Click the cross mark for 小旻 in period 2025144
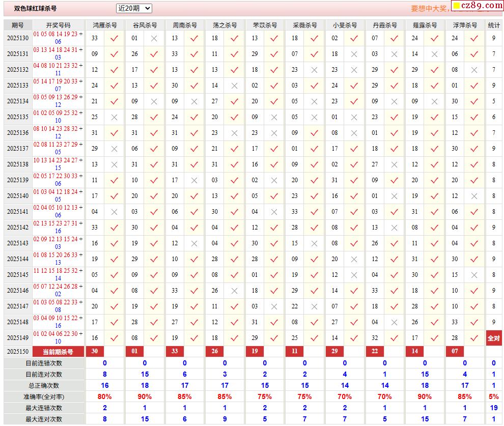The image size is (504, 426). (354, 259)
